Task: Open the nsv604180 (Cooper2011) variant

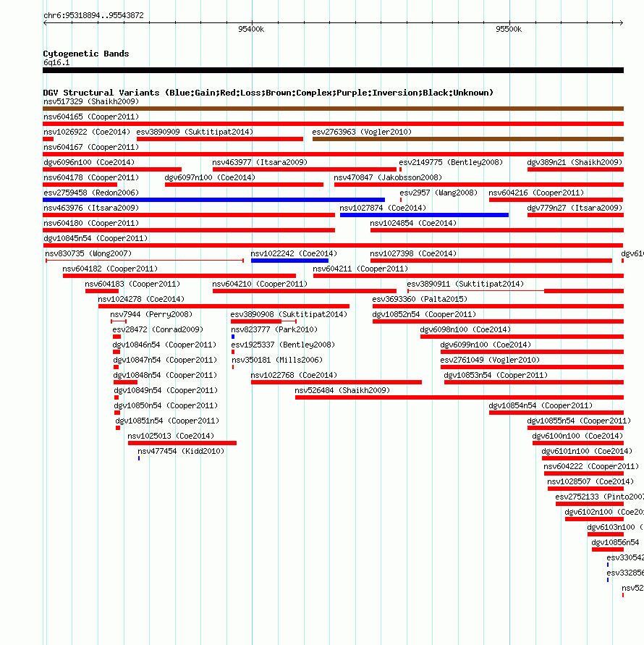Action: click(x=91, y=224)
